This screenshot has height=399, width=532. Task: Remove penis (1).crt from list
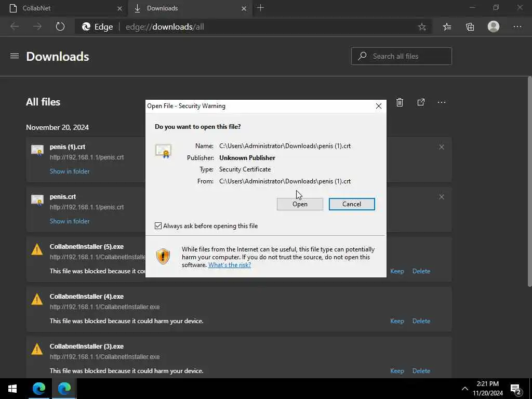point(442,147)
